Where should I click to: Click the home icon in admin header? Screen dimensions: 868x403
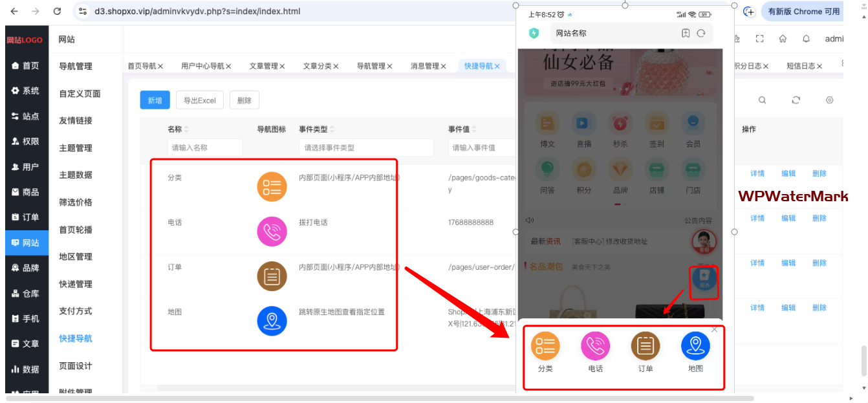[783, 39]
